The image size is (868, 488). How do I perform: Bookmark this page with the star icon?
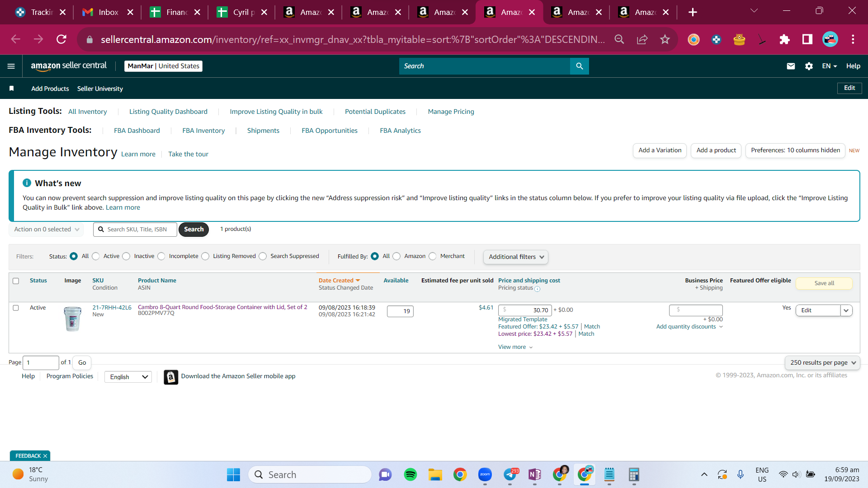[665, 40]
